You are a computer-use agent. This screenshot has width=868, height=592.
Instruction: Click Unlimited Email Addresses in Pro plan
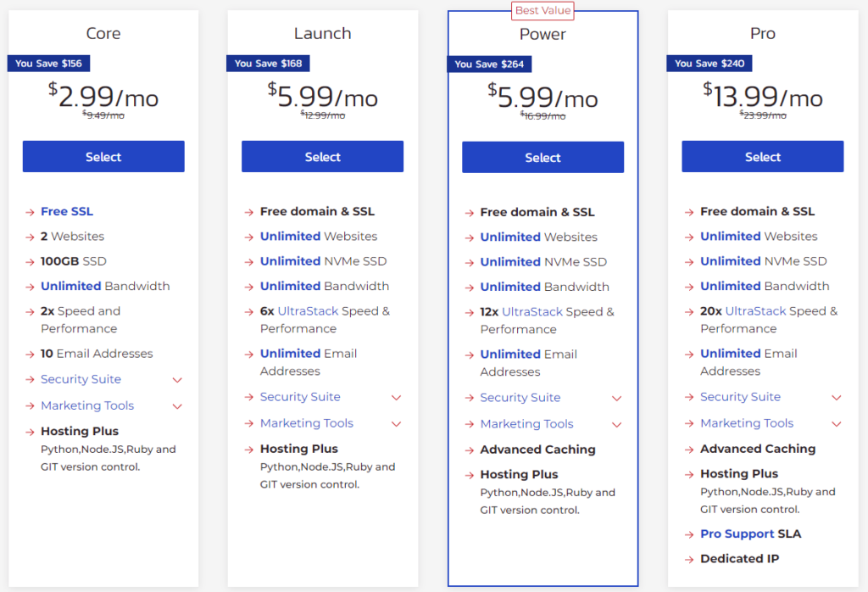coord(749,362)
